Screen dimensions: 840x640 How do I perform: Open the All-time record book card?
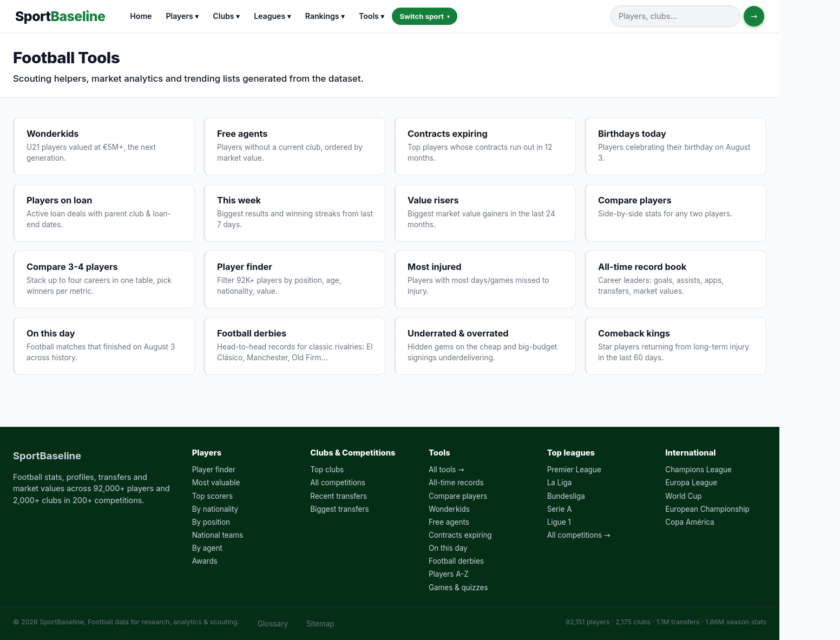pyautogui.click(x=675, y=279)
